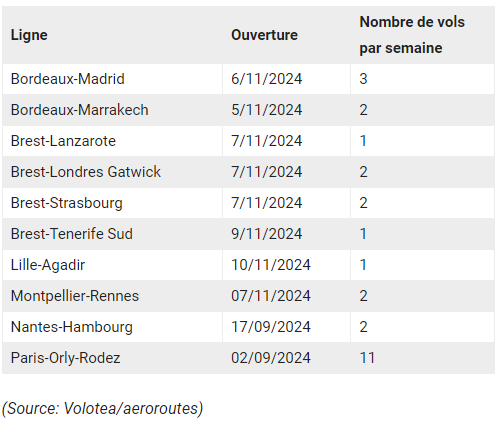
Task: Click the Brest-Strasbourg route cell
Action: pos(112,203)
